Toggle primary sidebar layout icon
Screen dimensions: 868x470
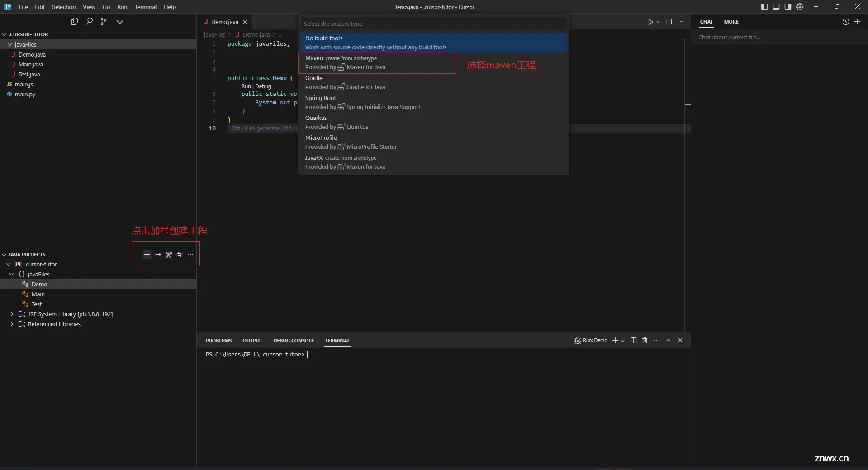coord(764,7)
